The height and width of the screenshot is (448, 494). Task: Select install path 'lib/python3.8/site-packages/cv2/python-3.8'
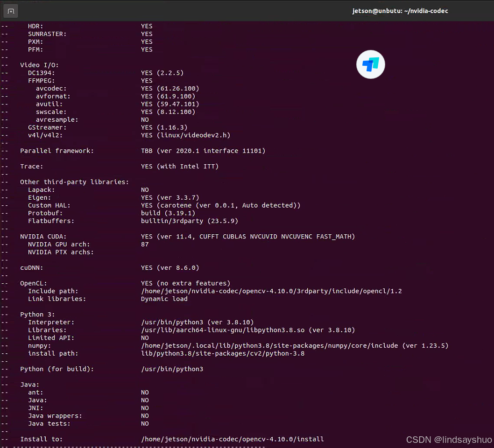point(223,354)
